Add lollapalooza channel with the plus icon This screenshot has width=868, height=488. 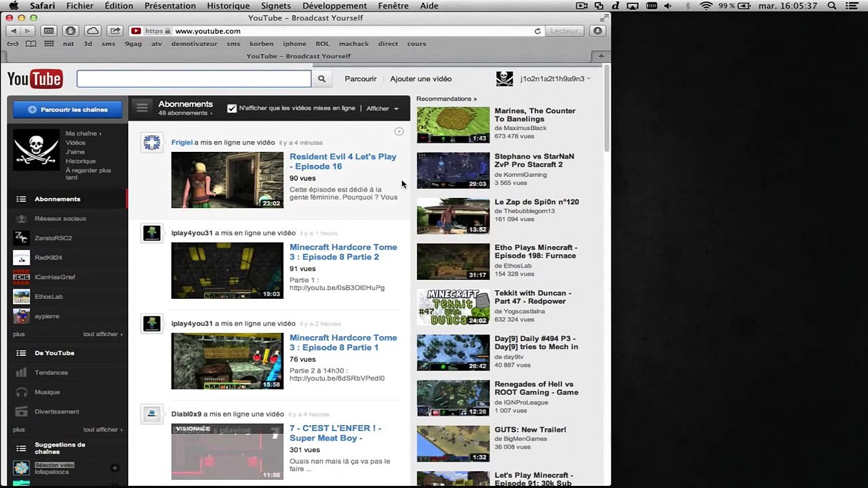coord(115,468)
